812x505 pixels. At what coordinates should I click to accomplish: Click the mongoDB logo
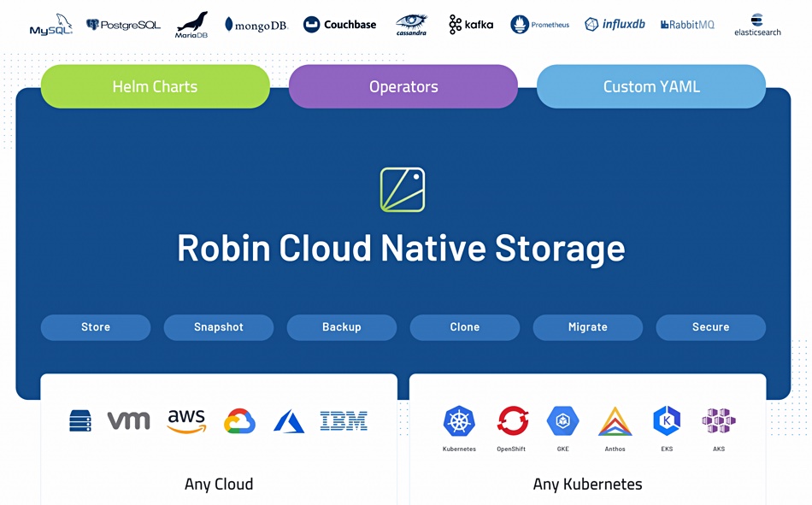[x=256, y=25]
